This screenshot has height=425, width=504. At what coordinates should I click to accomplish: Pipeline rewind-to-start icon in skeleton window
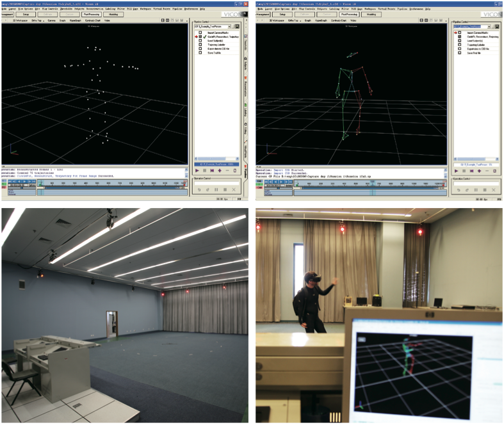(472, 171)
